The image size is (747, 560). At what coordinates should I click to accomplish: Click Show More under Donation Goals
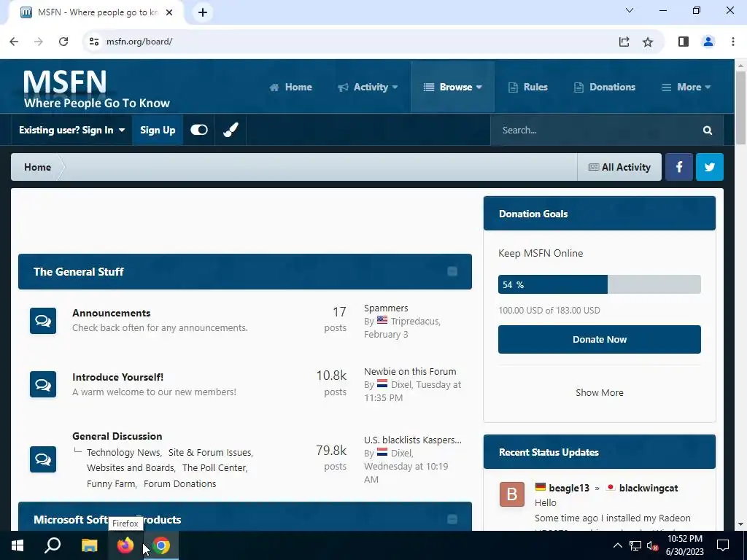pos(600,393)
